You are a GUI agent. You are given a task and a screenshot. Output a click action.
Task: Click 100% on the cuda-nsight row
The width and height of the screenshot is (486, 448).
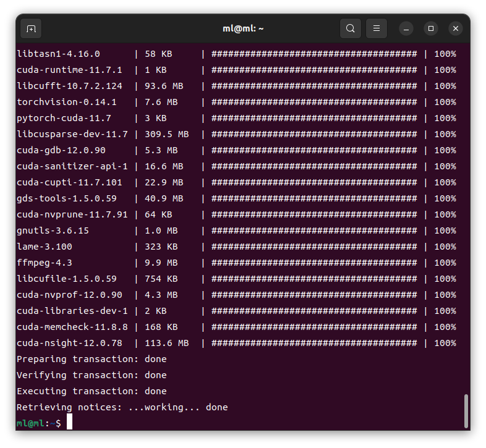pos(445,344)
